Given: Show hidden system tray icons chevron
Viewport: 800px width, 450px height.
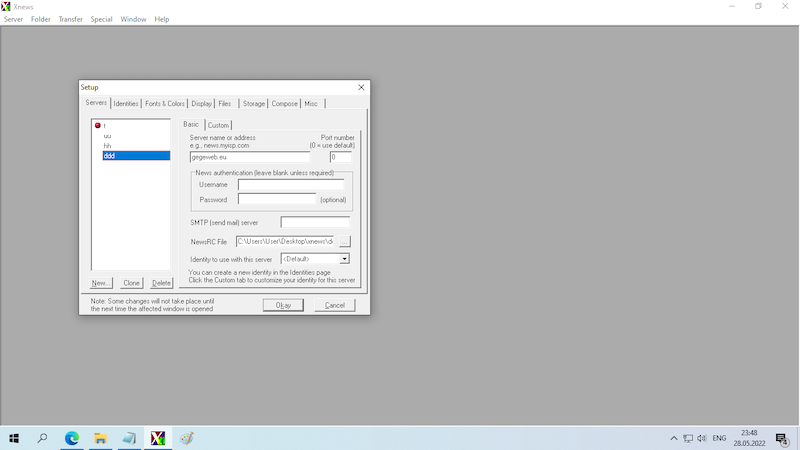Looking at the screenshot, I should click(674, 438).
